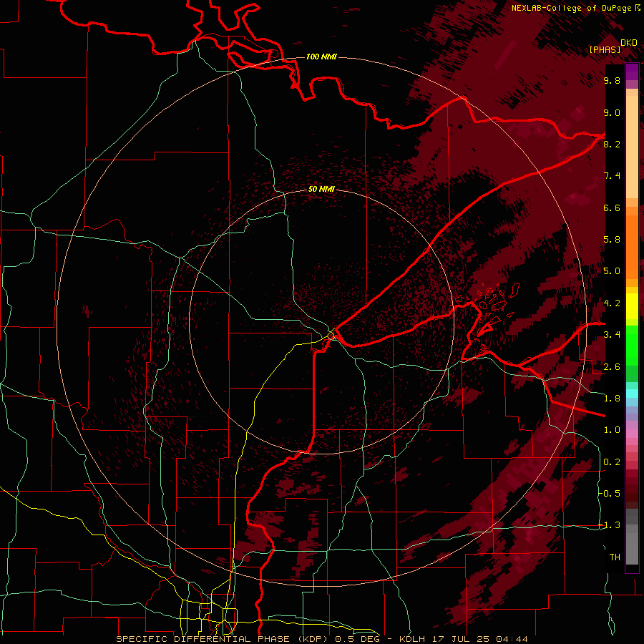Click the 8.2 legend value
Screen dimensions: 644x644
tap(612, 144)
